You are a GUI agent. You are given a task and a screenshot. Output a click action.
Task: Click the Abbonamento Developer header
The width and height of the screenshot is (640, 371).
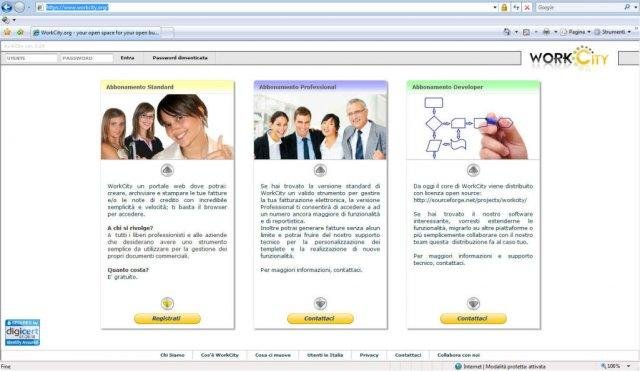[473, 87]
